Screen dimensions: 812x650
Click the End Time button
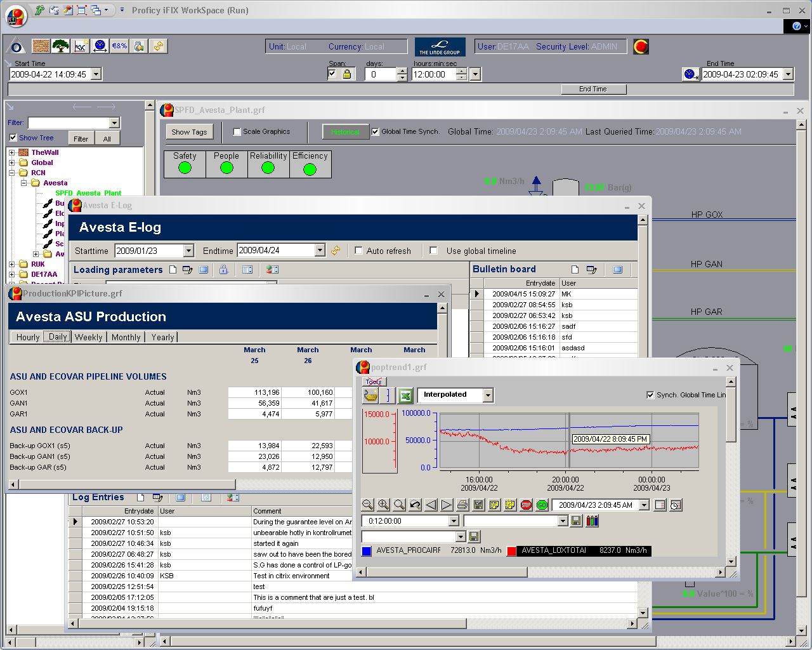[x=593, y=90]
